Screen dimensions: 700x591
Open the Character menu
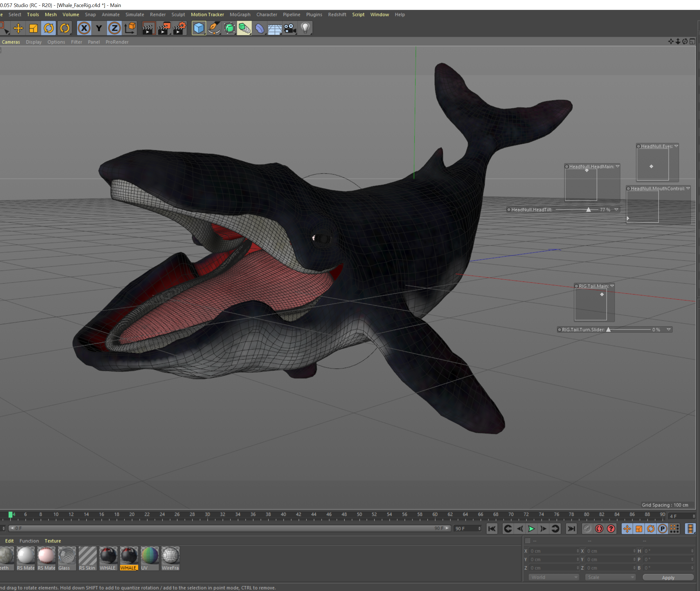click(267, 14)
